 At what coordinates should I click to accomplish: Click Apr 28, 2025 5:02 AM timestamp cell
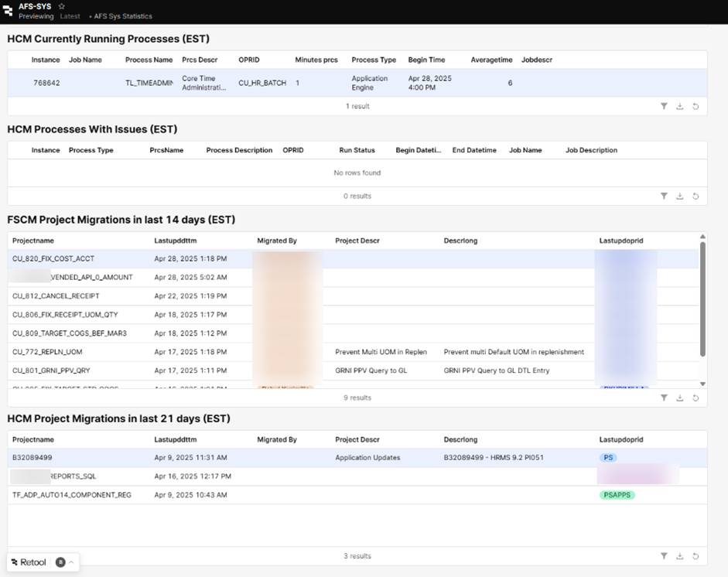(191, 278)
